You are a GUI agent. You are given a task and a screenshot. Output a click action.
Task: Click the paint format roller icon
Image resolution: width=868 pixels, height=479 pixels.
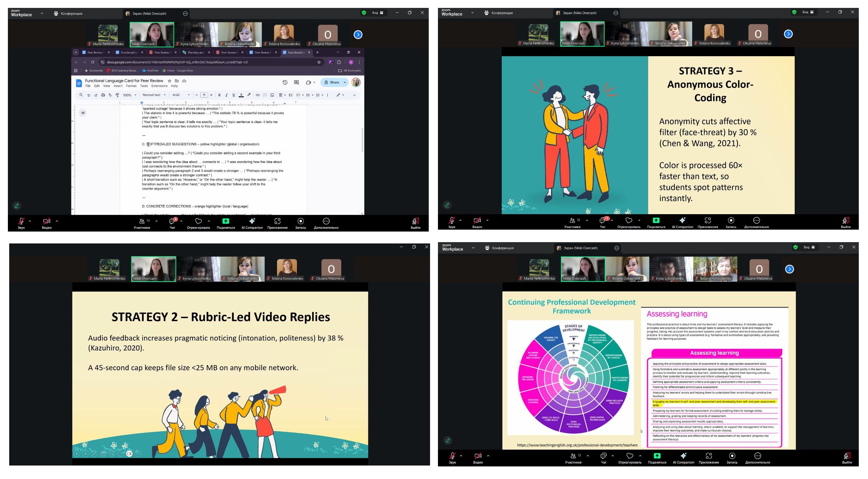point(117,95)
